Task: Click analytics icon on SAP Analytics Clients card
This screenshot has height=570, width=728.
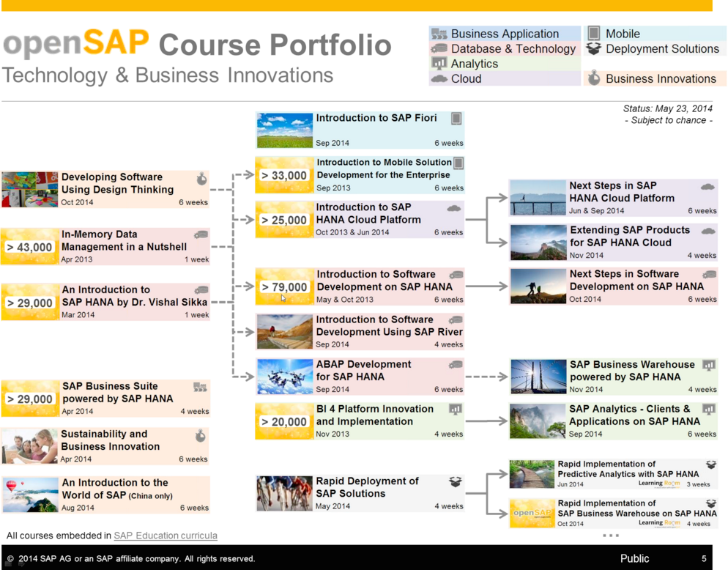Action: (708, 410)
